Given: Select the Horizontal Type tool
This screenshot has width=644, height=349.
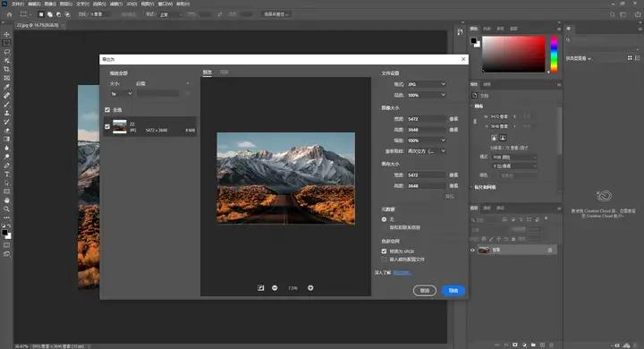Looking at the screenshot, I should tap(6, 174).
